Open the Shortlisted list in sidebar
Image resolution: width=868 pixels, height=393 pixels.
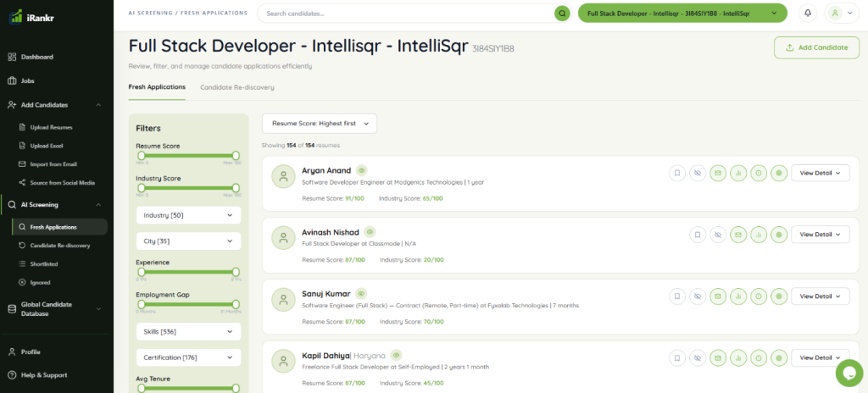pyautogui.click(x=44, y=264)
